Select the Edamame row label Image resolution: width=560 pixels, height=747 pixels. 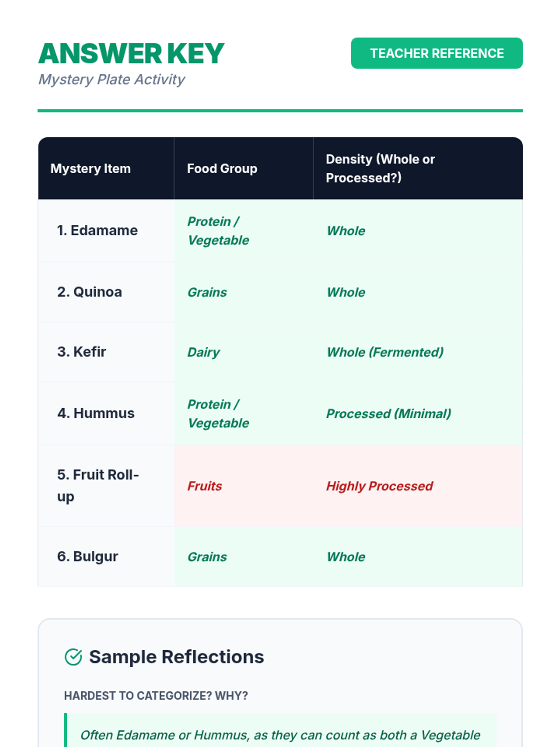97,231
